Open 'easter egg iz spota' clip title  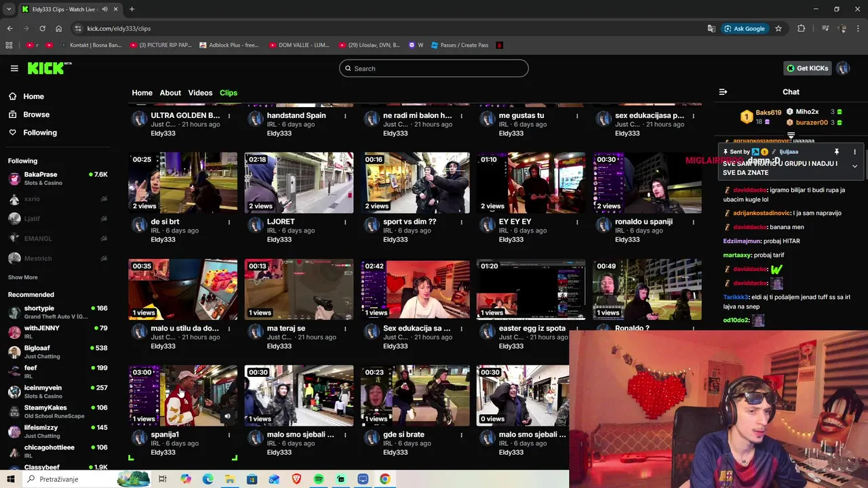[x=532, y=329]
